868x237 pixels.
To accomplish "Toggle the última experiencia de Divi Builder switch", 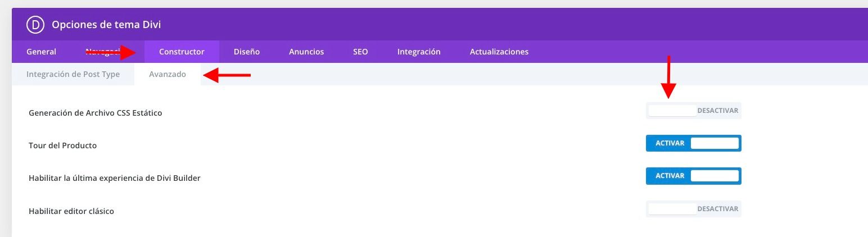I will [694, 176].
